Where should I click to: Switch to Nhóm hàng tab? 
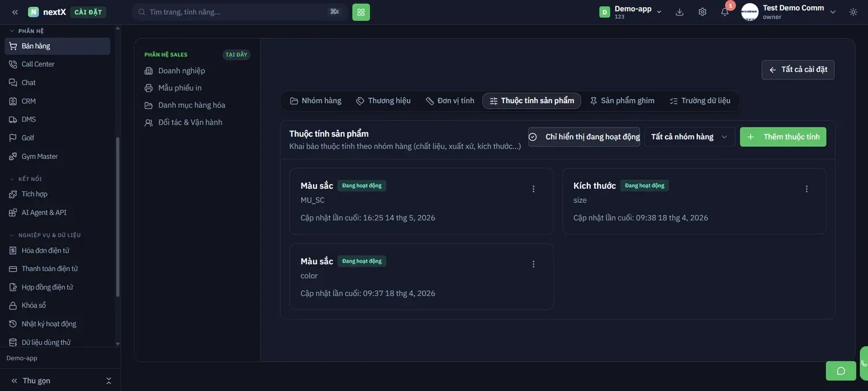[x=316, y=101]
